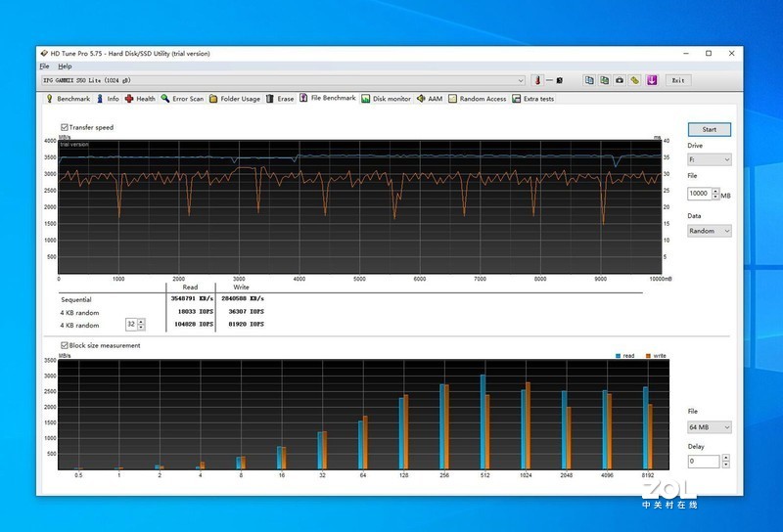Uncheck the Block size measurement checkbox
Viewport: 783px width, 532px height.
[x=65, y=345]
